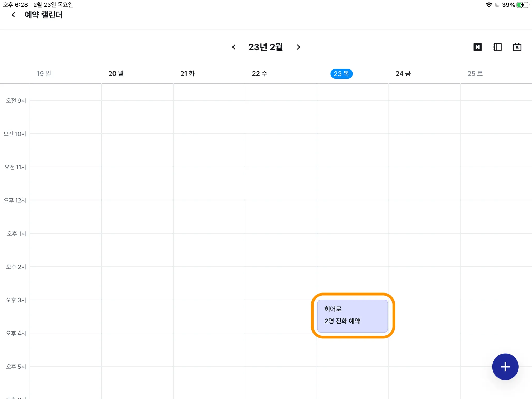Select 25 토 Saturday column header
Viewport: 532px width, 399px height.
coord(475,74)
